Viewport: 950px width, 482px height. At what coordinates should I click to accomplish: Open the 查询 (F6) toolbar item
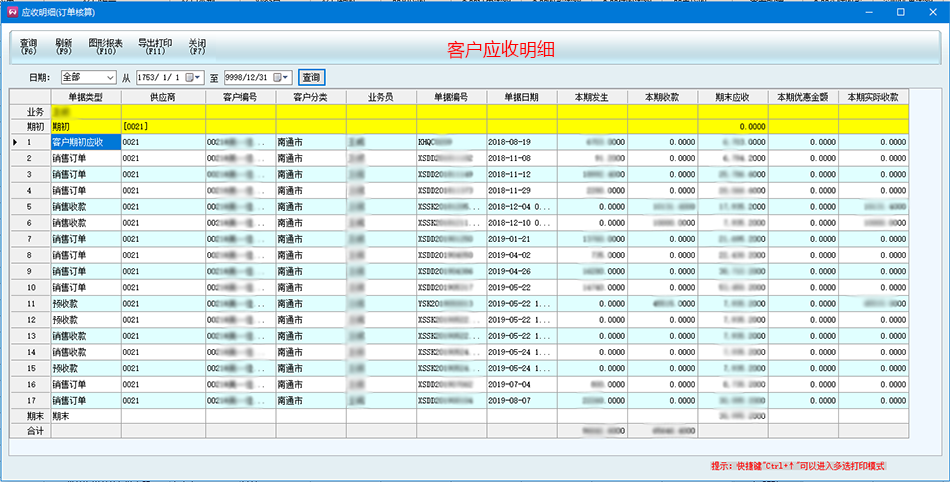pos(28,47)
